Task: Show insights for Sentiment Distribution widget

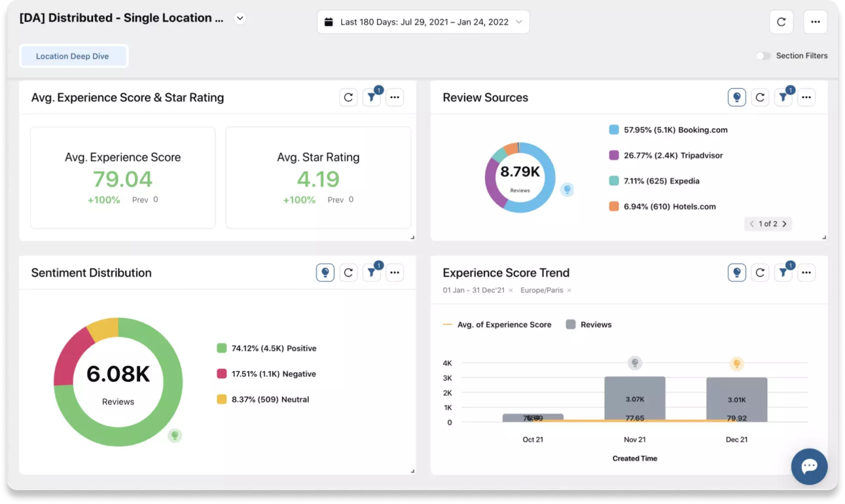Action: (325, 273)
